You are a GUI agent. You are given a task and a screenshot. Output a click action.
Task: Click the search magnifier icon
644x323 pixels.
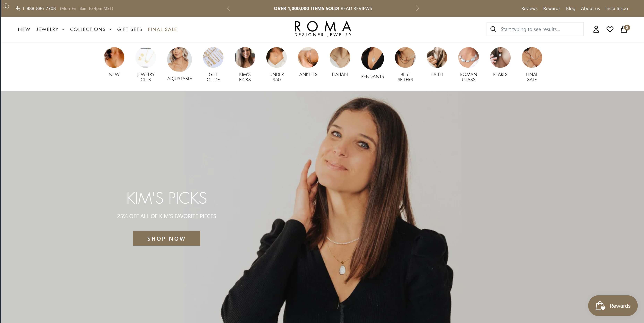(493, 29)
